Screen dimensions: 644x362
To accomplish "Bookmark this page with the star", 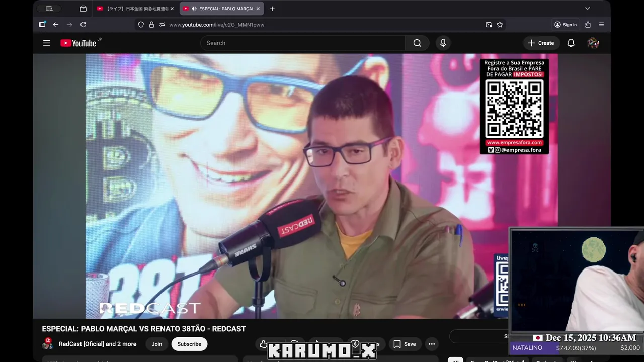I will (500, 24).
